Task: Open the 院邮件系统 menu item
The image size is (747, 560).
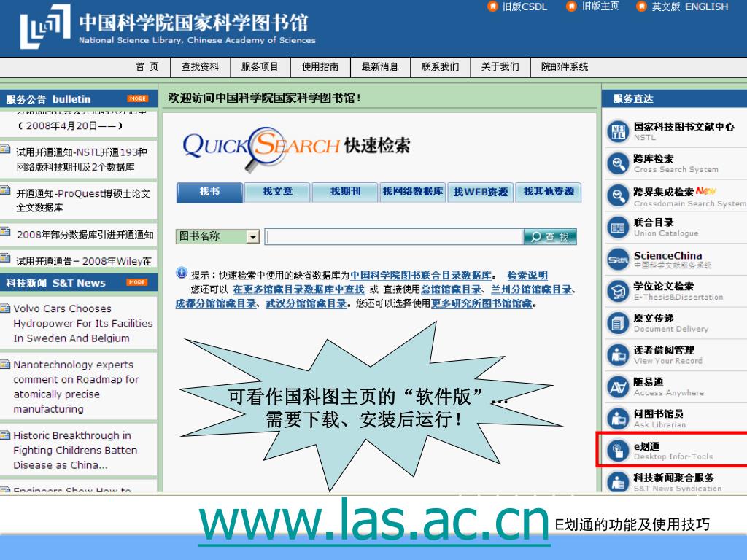Action: click(x=565, y=66)
